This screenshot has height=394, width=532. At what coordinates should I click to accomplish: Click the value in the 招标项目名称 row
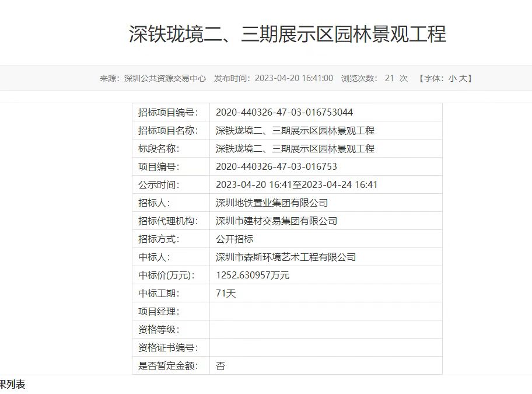click(x=295, y=131)
